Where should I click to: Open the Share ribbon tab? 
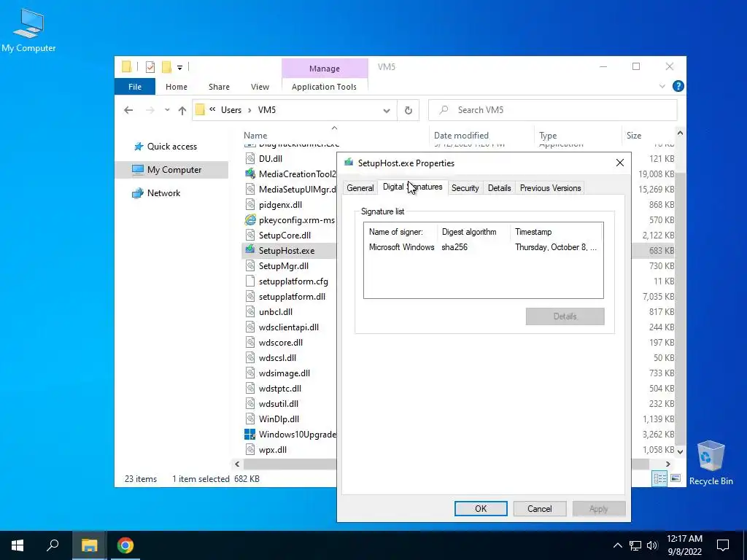[x=219, y=87]
